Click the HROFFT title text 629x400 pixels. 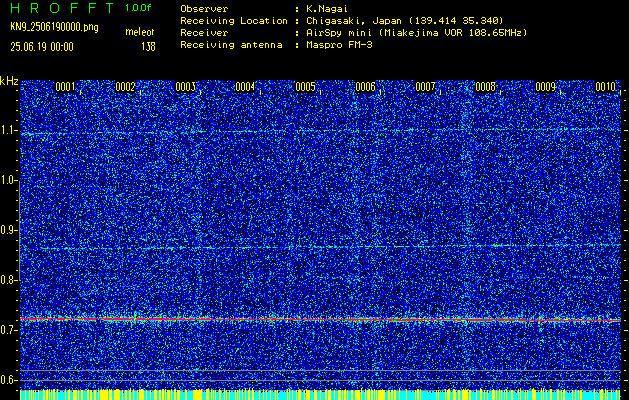[61, 8]
